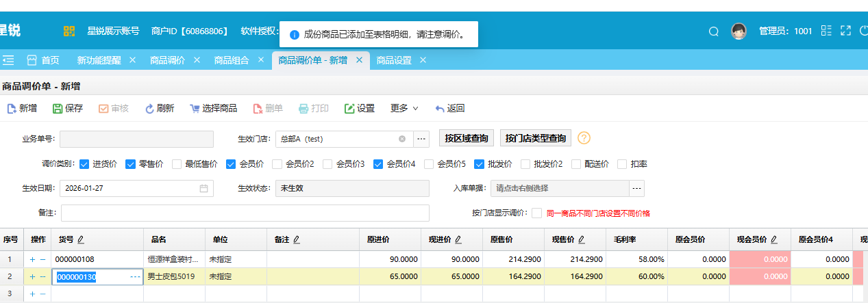
Task: Click the calendar icon in effective date field
Action: click(203, 188)
